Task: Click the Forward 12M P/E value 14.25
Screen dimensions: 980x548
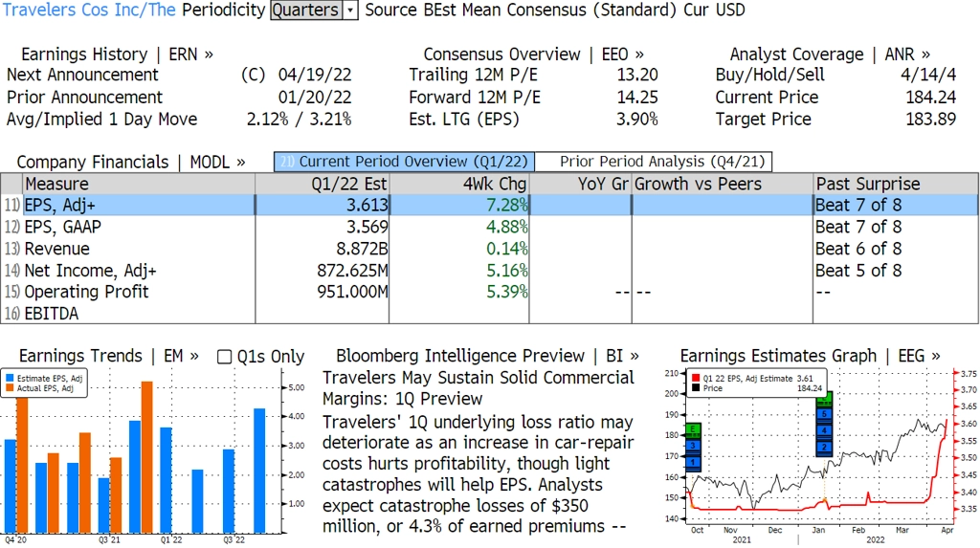Action: pos(637,98)
